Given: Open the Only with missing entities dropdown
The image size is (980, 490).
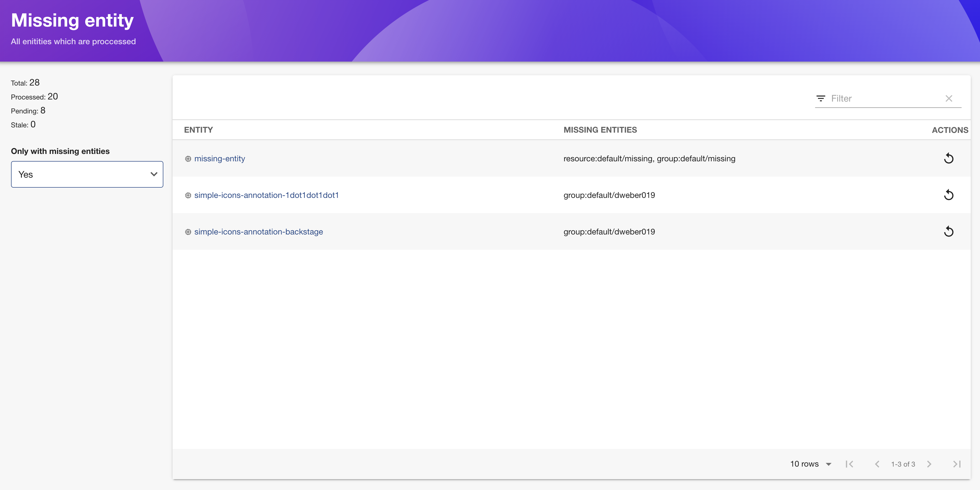Looking at the screenshot, I should pos(87,174).
